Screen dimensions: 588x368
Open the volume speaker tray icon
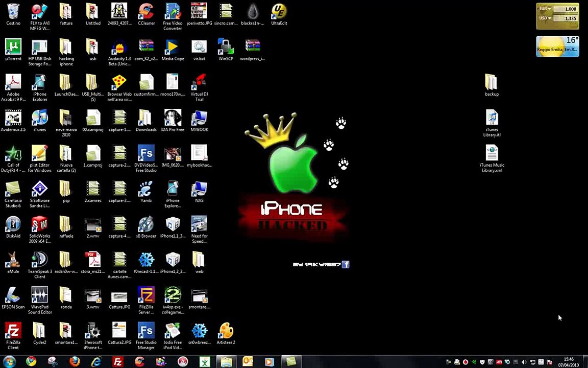[x=524, y=362]
